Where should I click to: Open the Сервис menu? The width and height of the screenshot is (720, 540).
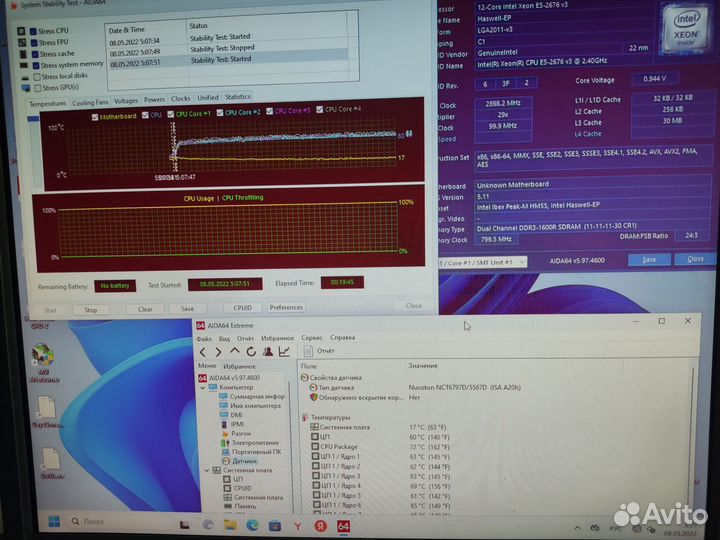point(312,338)
